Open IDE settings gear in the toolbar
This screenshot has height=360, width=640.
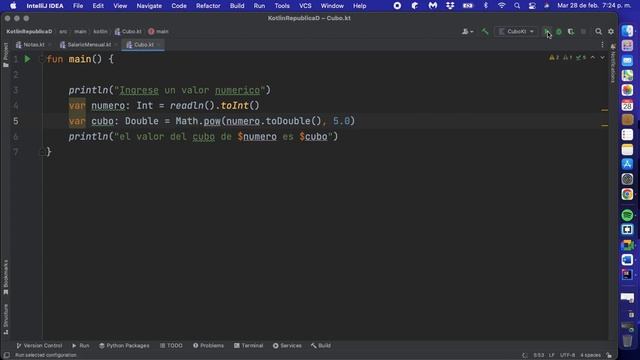pos(611,31)
